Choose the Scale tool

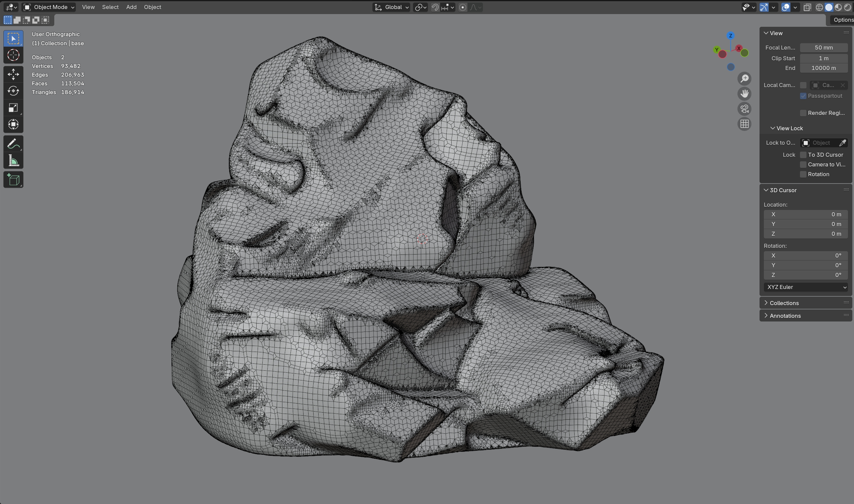tap(13, 107)
